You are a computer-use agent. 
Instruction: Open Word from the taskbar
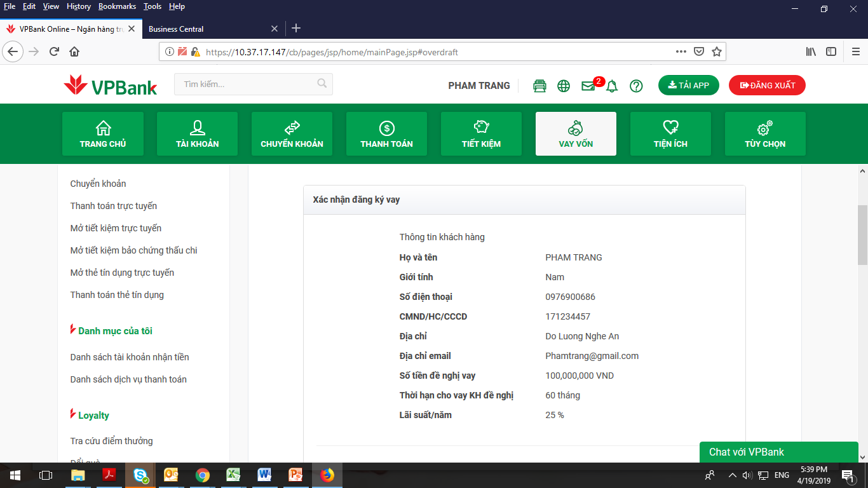click(x=265, y=475)
